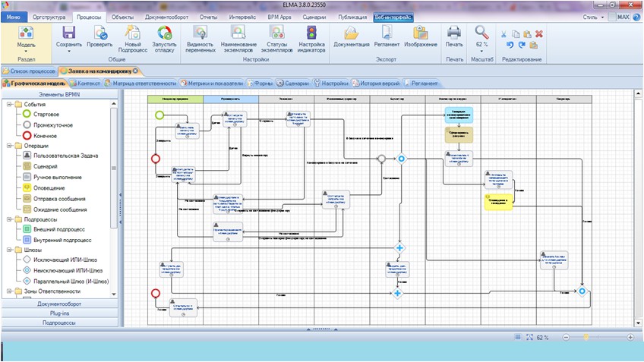Open the Модель dropdown arrow
The height and width of the screenshot is (362, 644).
27,52
